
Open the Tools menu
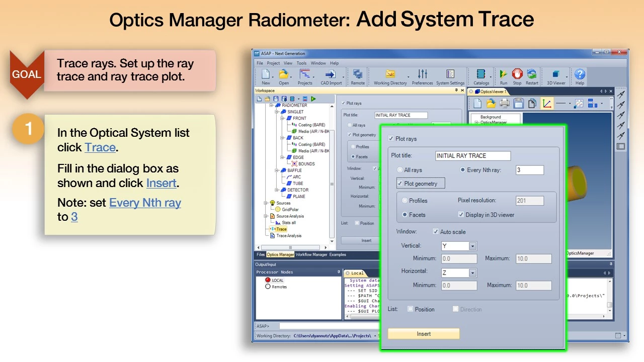[301, 63]
